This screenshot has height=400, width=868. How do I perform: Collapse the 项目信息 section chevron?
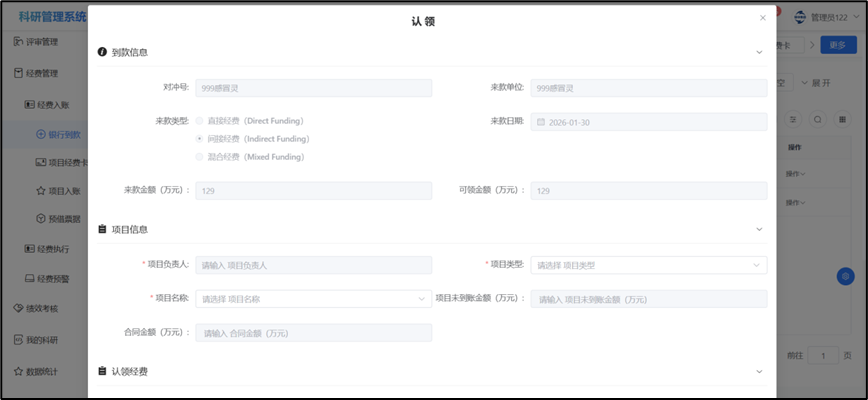point(759,229)
